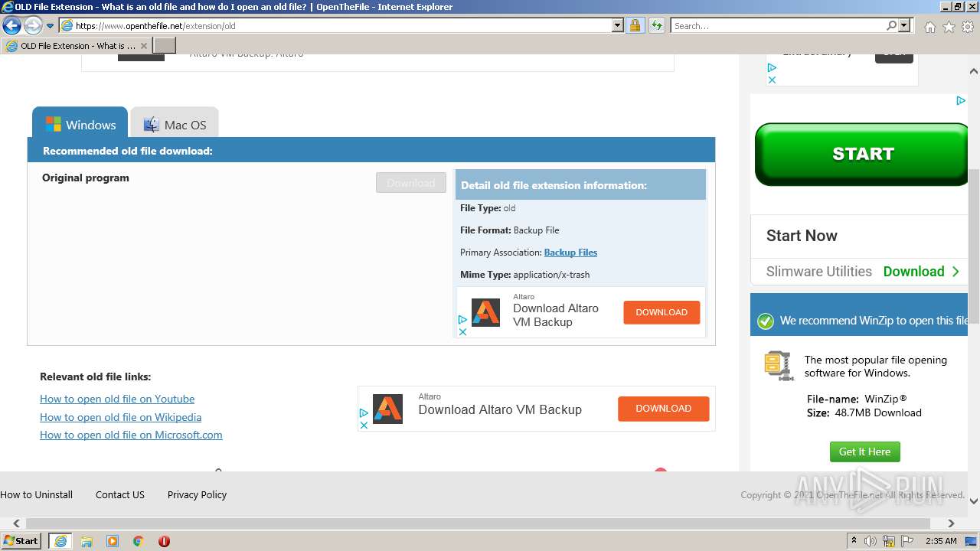980x551 pixels.
Task: Expand the address bar autocomplete dropdown
Action: [618, 26]
